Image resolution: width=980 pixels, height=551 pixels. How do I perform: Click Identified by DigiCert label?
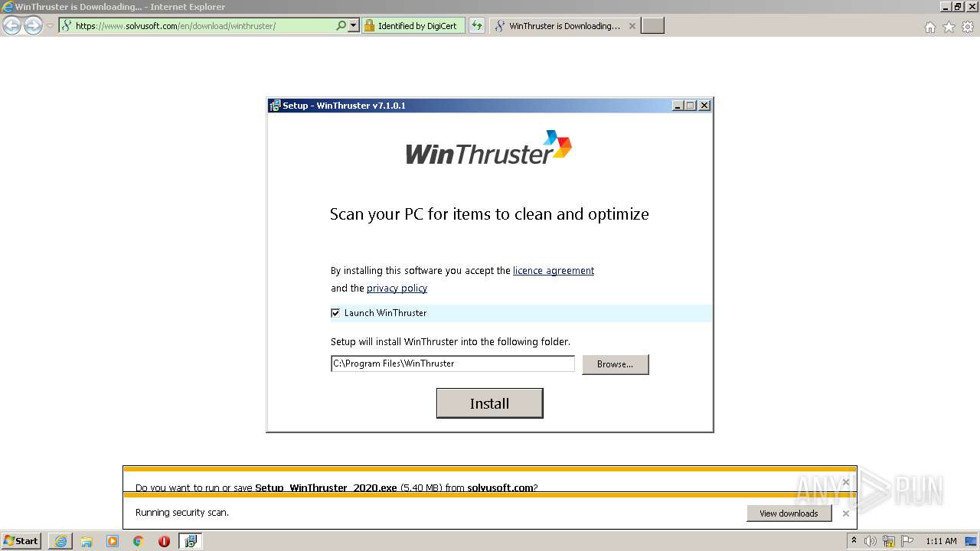[x=417, y=26]
